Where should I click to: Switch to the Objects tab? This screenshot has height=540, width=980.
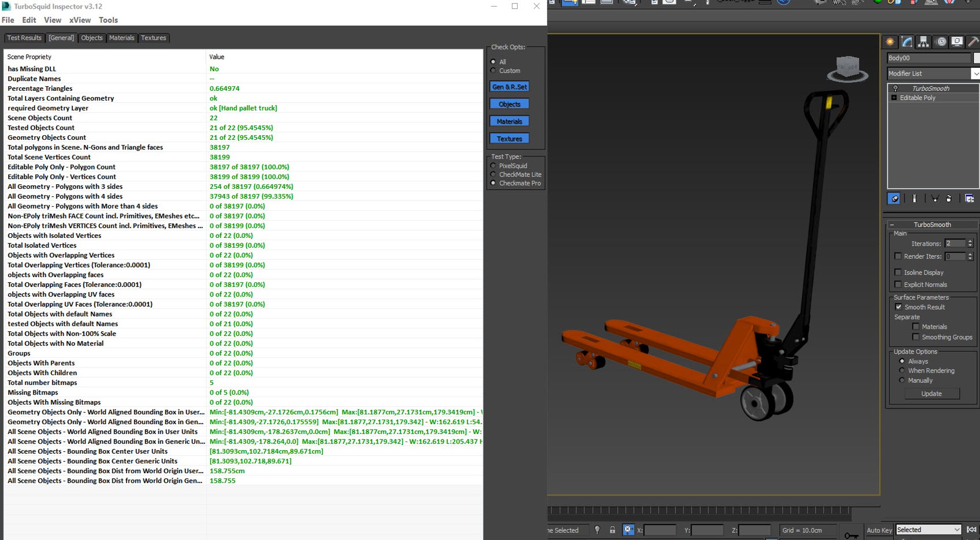[x=92, y=38]
